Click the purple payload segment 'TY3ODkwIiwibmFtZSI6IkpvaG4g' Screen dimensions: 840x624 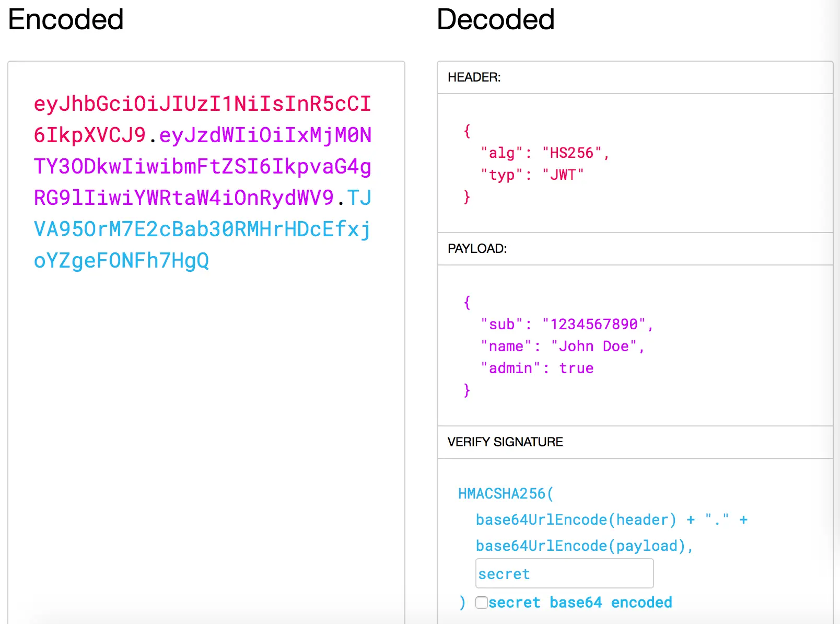(202, 167)
